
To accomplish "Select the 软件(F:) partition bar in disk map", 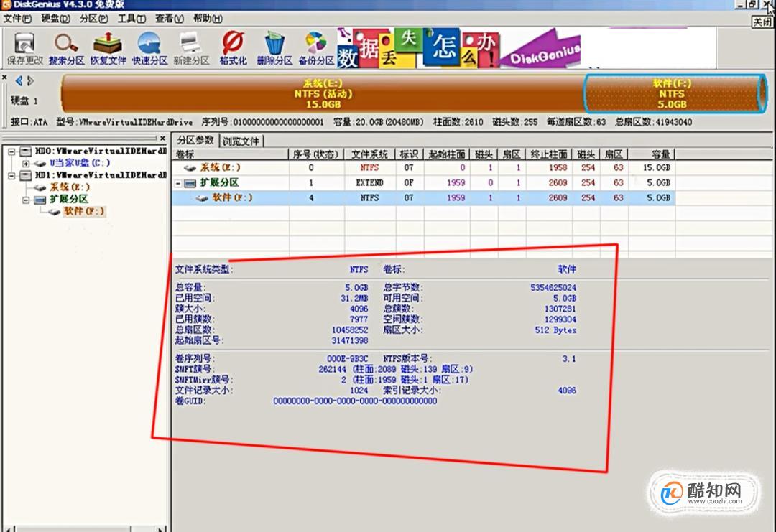I will (675, 94).
